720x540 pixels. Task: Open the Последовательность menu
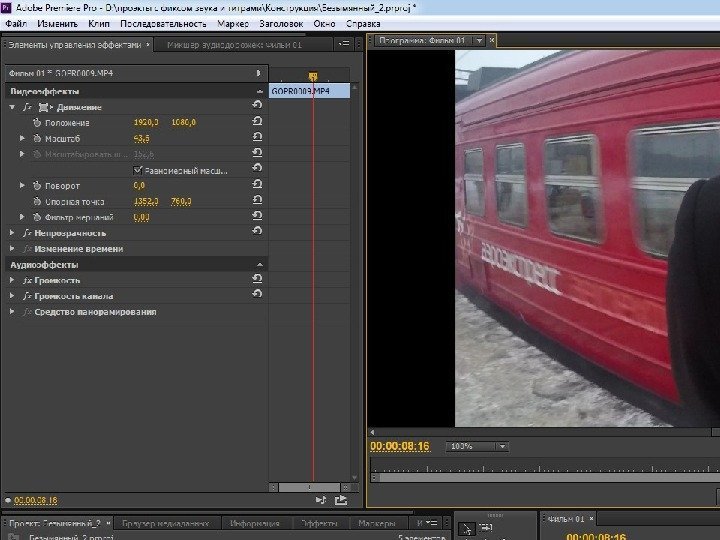coord(163,22)
